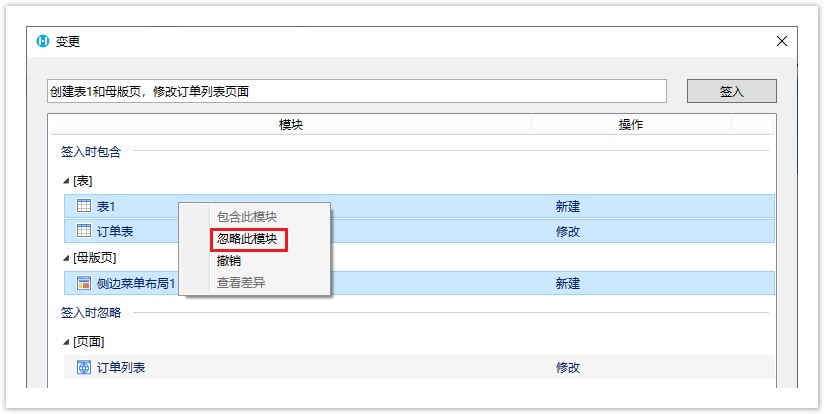Collapse the [母版页] group
Image resolution: width=824 pixels, height=414 pixels.
point(67,258)
